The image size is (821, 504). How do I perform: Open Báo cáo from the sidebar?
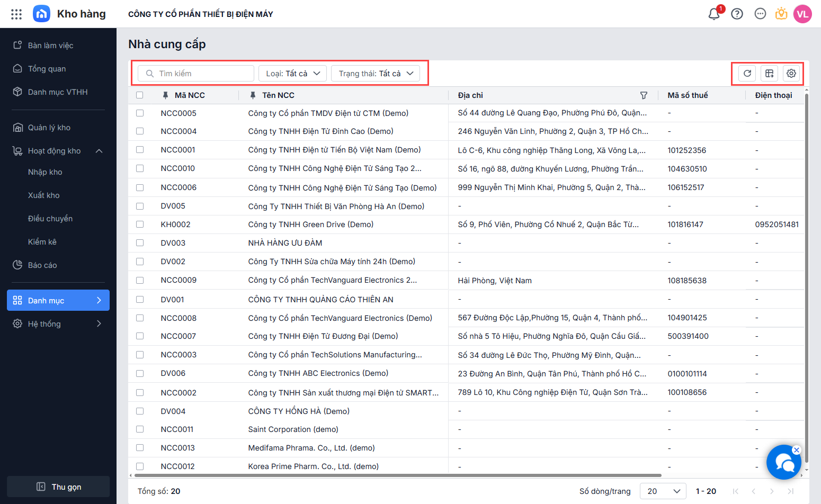point(42,265)
